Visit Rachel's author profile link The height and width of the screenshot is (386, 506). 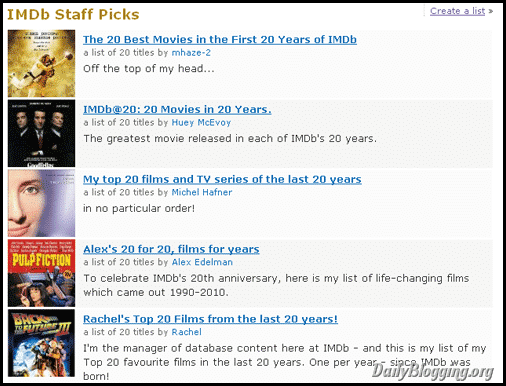coord(186,332)
